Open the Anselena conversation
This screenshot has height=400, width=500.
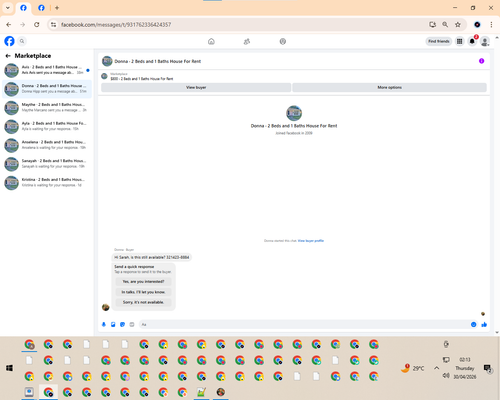pos(47,145)
